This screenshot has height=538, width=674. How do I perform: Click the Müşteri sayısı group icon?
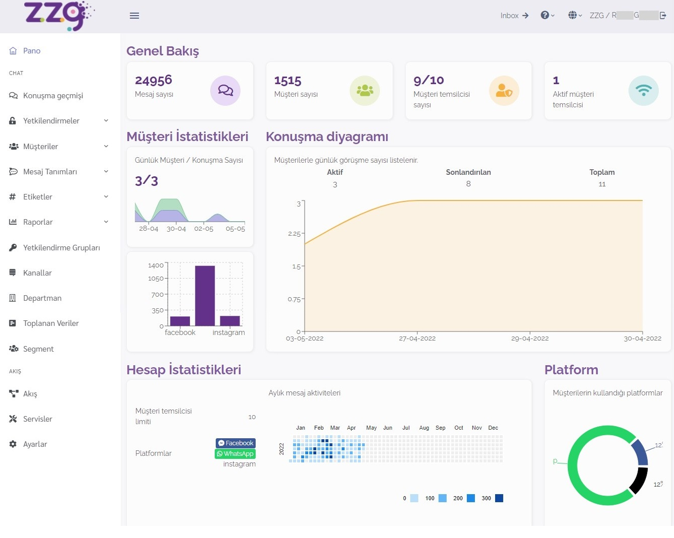pos(365,91)
